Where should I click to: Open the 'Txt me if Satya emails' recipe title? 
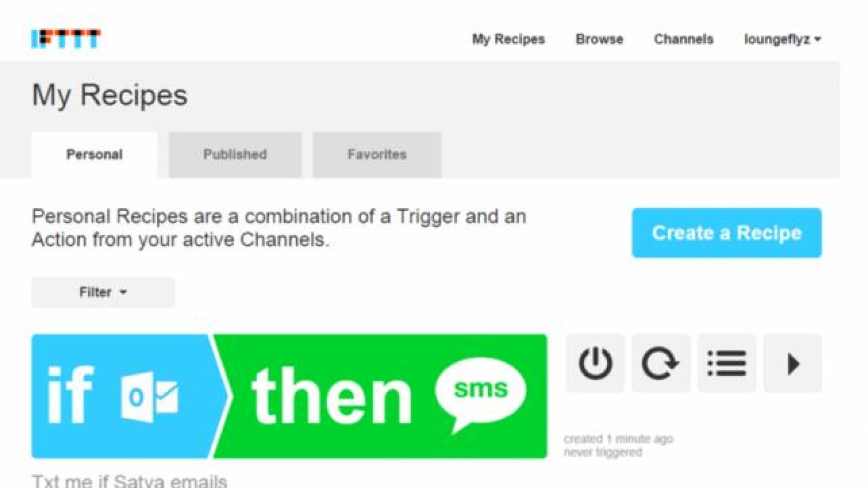[x=129, y=480]
